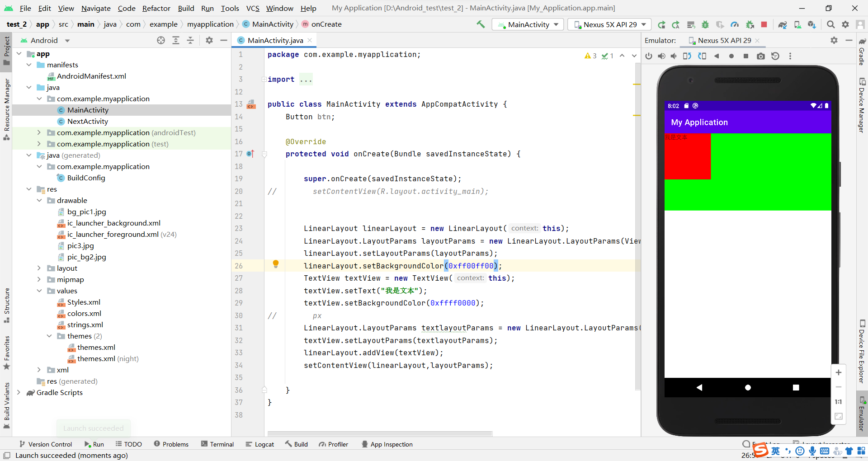The image size is (868, 461).
Task: Open the Nexus 5X API 29 device dropdown
Action: [609, 24]
